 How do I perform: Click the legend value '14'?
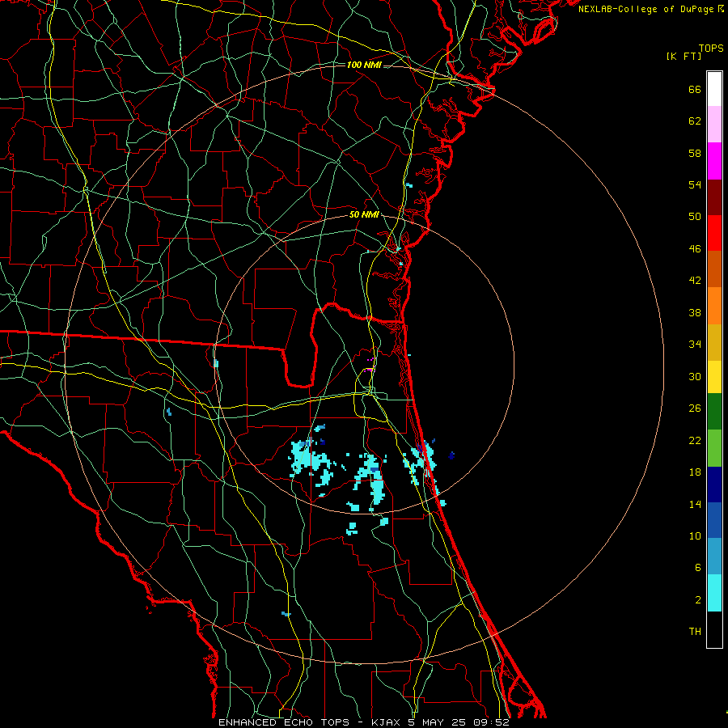pos(695,505)
